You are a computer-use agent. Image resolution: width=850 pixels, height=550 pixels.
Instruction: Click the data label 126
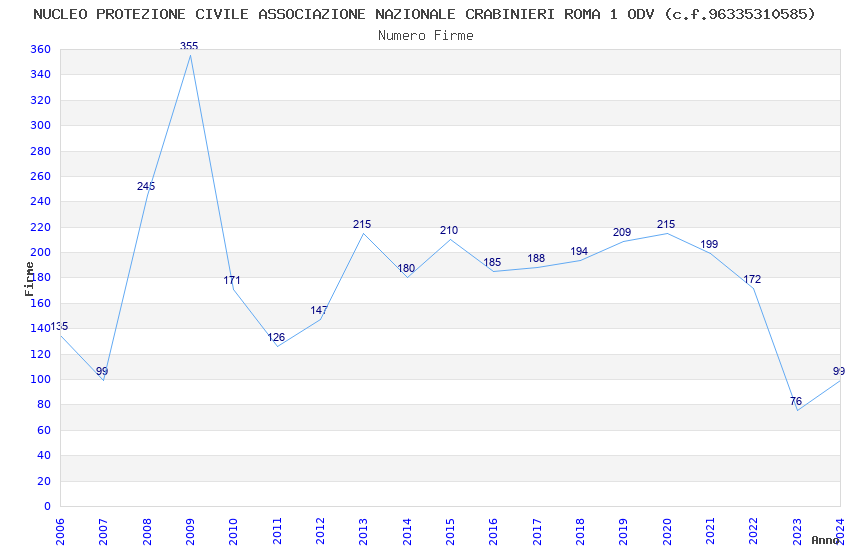(x=276, y=337)
